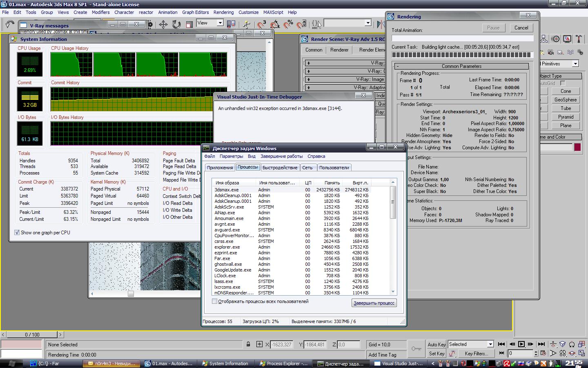Screen dimensions: 588x368
Task: Toggle 'Show one graph per CPU' checkbox
Action: (17, 233)
